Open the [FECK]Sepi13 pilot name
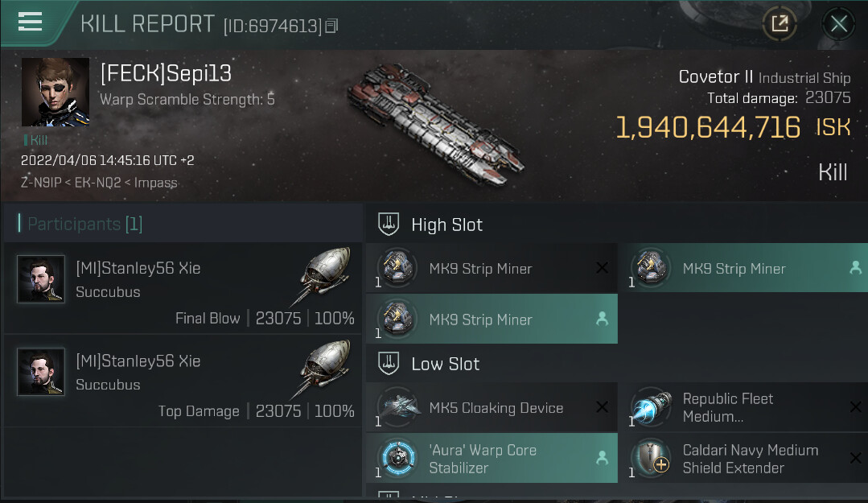 [166, 74]
